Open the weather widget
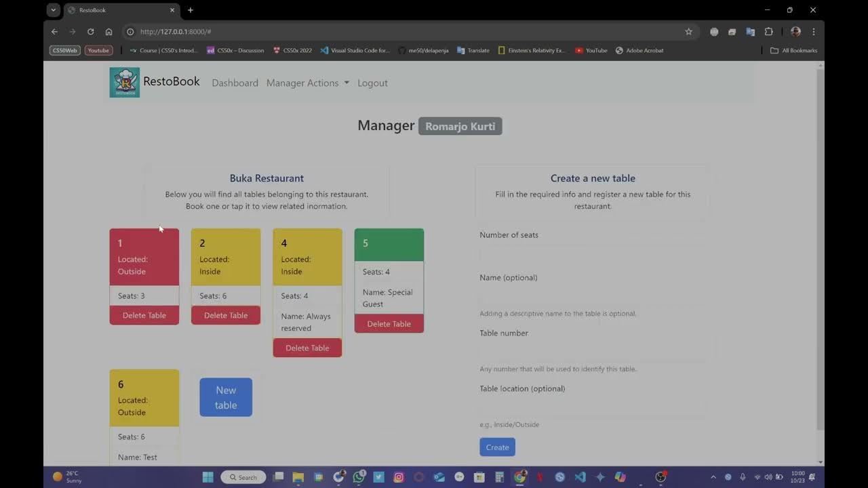This screenshot has width=868, height=488. (x=67, y=477)
